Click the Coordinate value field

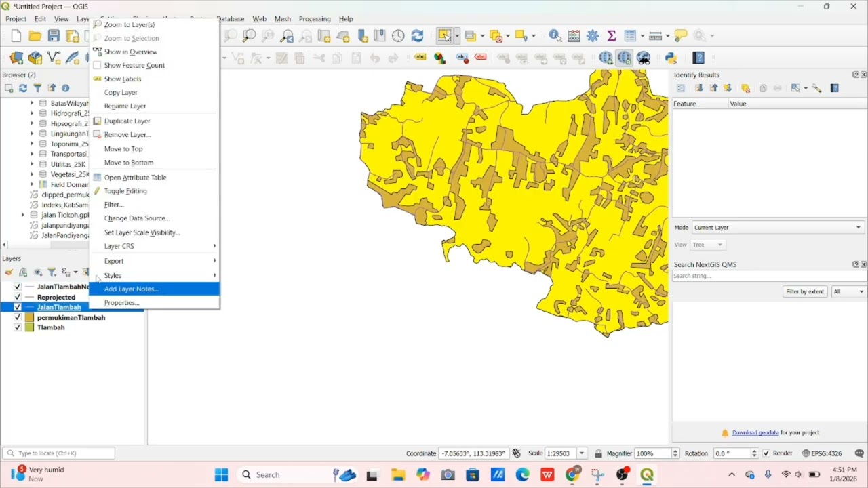coord(473,453)
